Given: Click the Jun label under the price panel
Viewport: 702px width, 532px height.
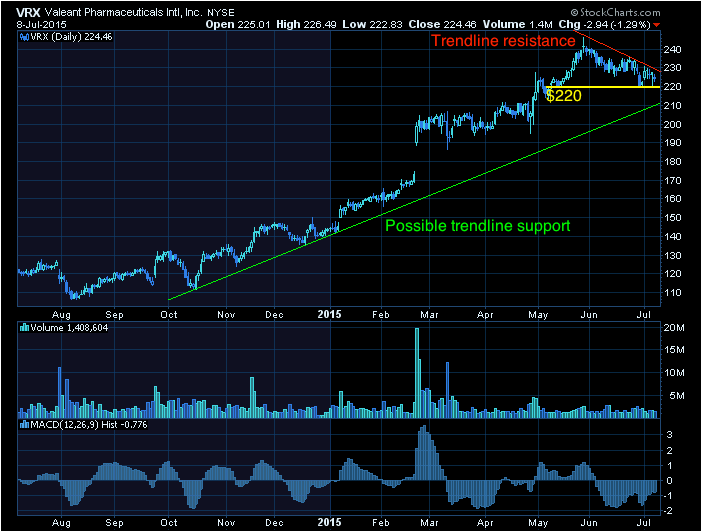Looking at the screenshot, I should point(589,315).
